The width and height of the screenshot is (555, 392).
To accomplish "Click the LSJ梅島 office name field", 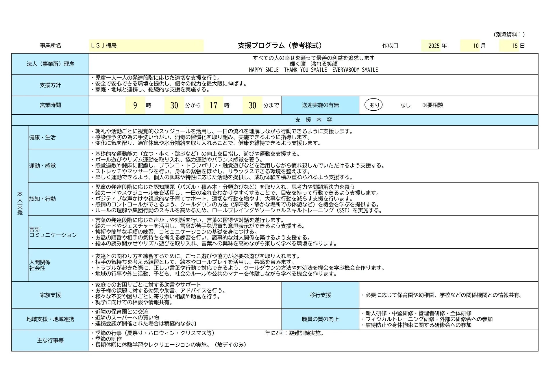I will [146, 46].
